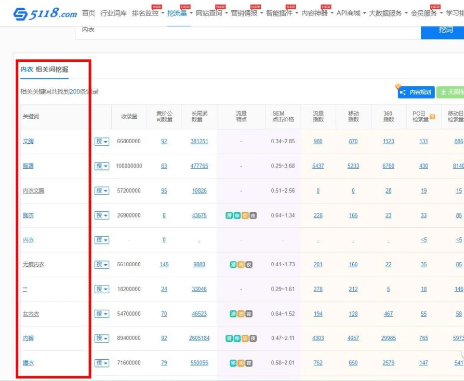
Task: Click the bidding company count 63
Action: (x=164, y=166)
